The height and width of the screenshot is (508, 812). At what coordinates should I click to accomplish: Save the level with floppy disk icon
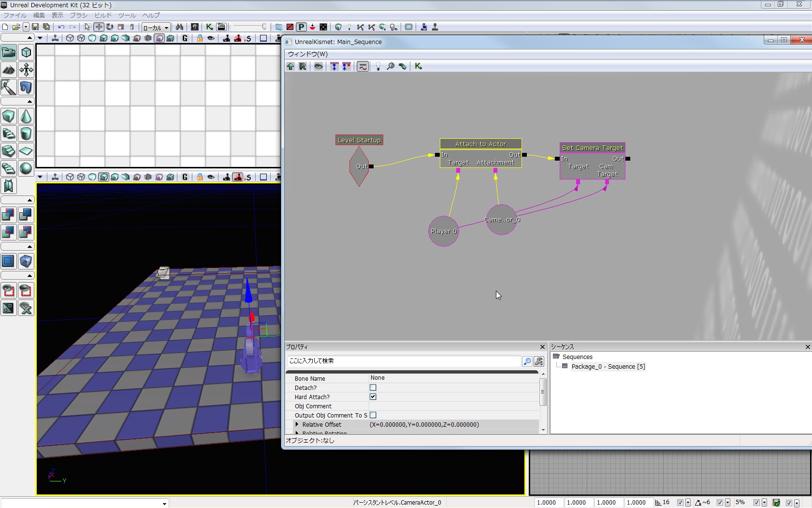(35, 27)
